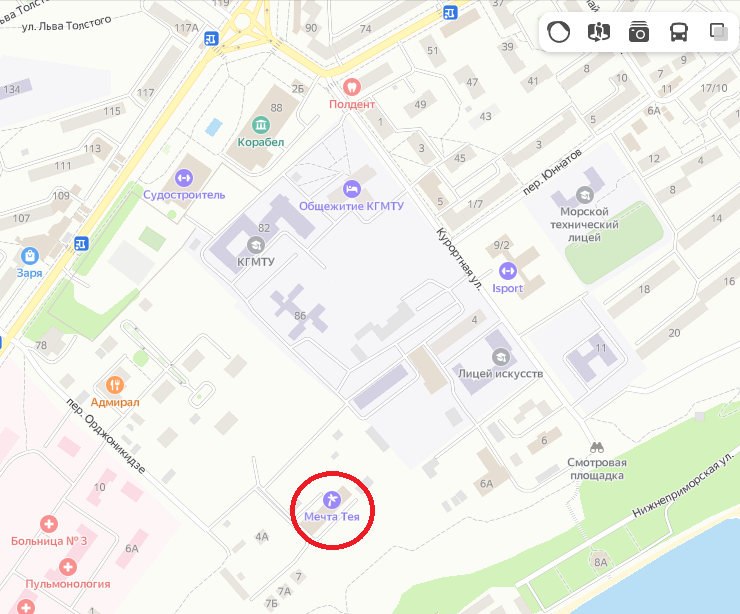Image resolution: width=740 pixels, height=614 pixels.
Task: Show photos layer camera icon
Action: click(x=639, y=32)
